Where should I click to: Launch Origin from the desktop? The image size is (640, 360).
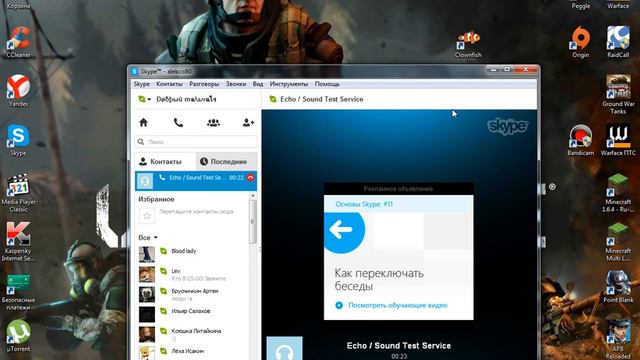click(x=580, y=42)
